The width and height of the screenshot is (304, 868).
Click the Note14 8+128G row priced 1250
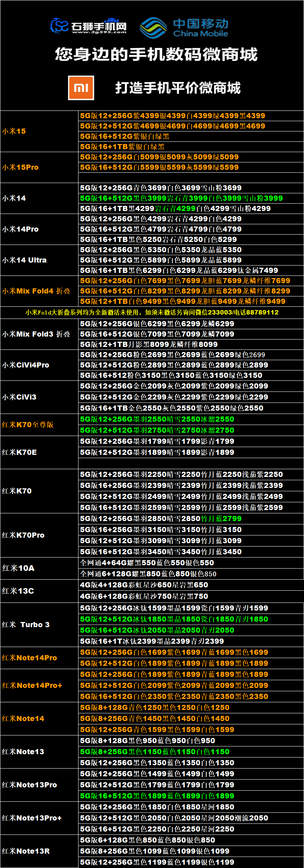[191, 707]
